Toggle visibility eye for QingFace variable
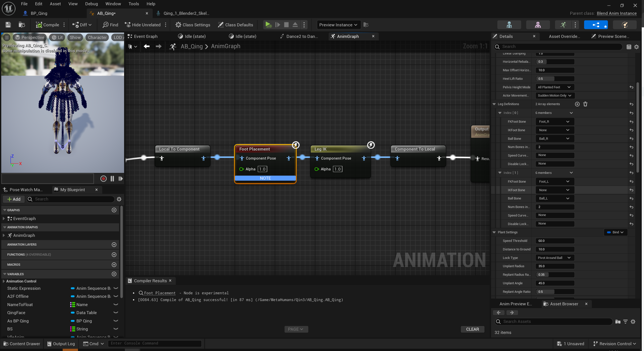 point(116,313)
